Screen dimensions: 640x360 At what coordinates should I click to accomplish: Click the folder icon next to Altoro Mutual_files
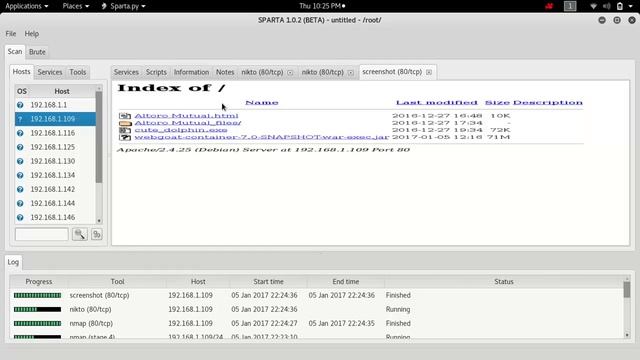(x=125, y=123)
